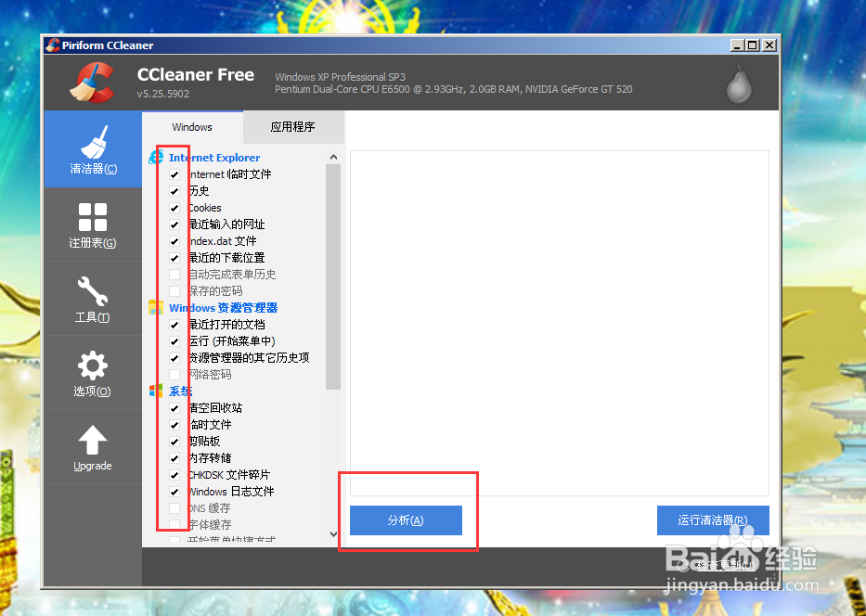Click the title bar CCleaner icon
Image resolution: width=866 pixels, height=616 pixels.
click(x=53, y=45)
